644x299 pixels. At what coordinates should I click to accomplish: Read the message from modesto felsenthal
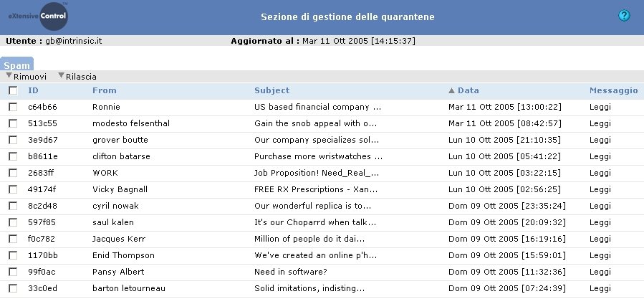pos(601,123)
